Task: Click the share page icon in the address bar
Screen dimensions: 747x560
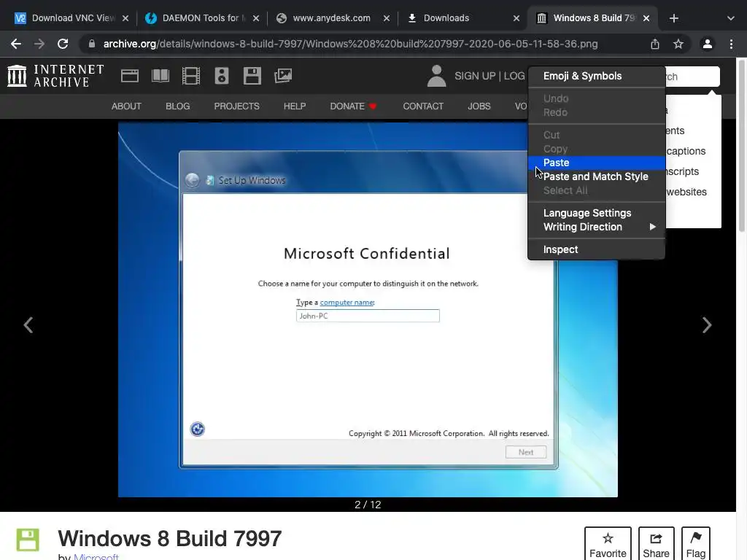Action: [655, 44]
